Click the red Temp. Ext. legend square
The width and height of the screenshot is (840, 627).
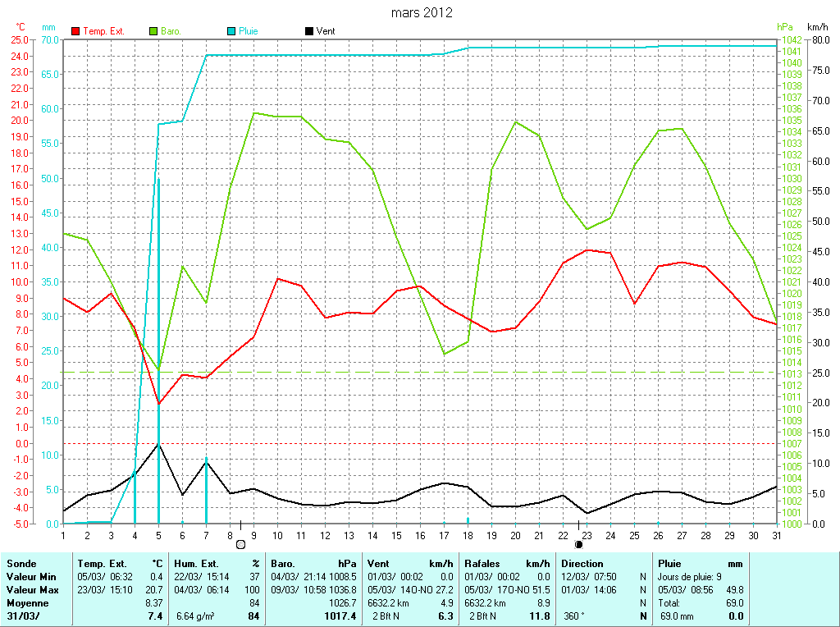pos(76,31)
